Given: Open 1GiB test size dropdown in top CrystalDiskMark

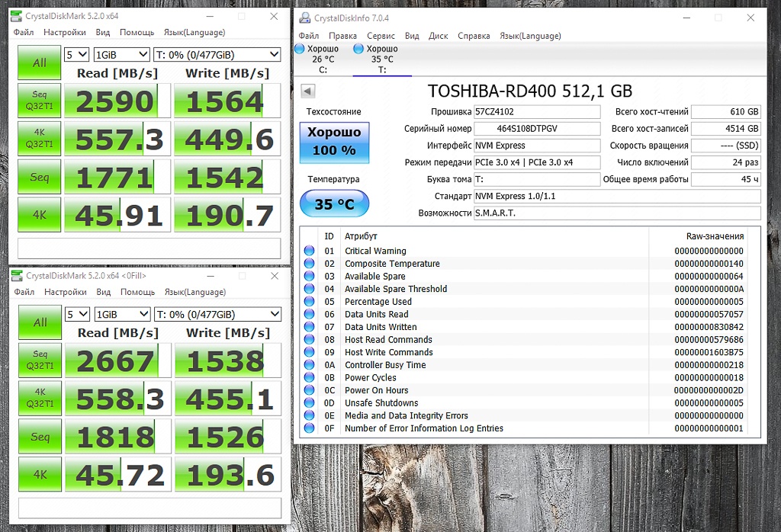Looking at the screenshot, I should [x=121, y=55].
